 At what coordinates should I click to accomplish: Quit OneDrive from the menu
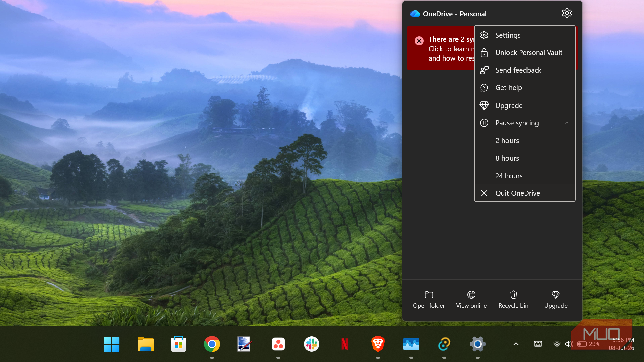point(525,193)
